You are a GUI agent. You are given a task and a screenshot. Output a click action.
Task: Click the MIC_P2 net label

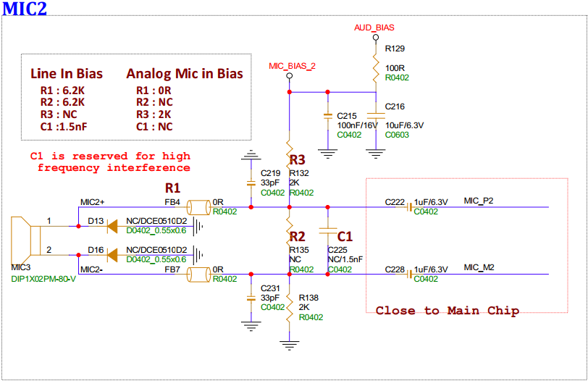pos(479,201)
